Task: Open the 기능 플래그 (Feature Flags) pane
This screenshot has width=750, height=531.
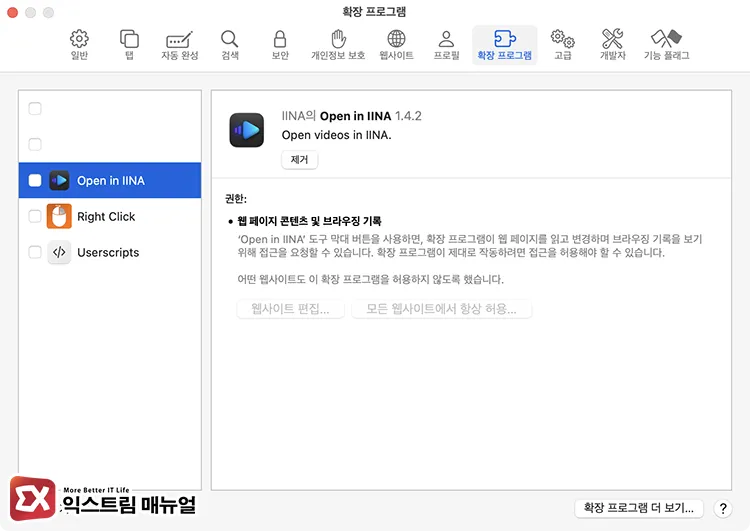Action: coord(667,45)
